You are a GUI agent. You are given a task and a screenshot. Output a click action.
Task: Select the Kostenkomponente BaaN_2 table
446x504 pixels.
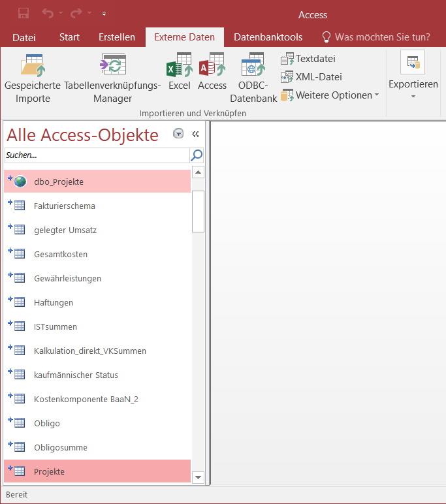97,399
